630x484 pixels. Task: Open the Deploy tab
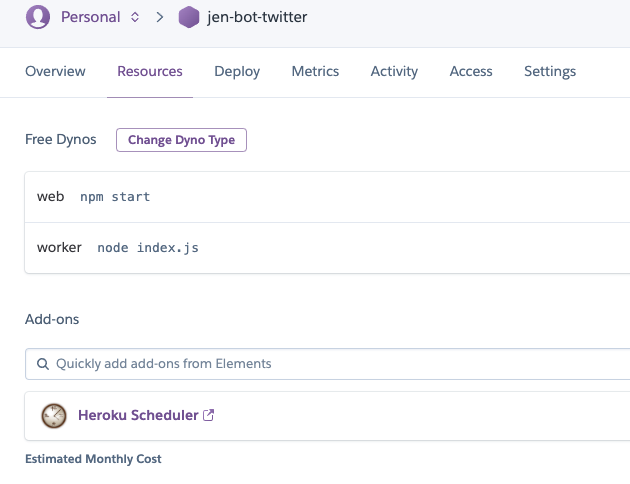(x=237, y=71)
